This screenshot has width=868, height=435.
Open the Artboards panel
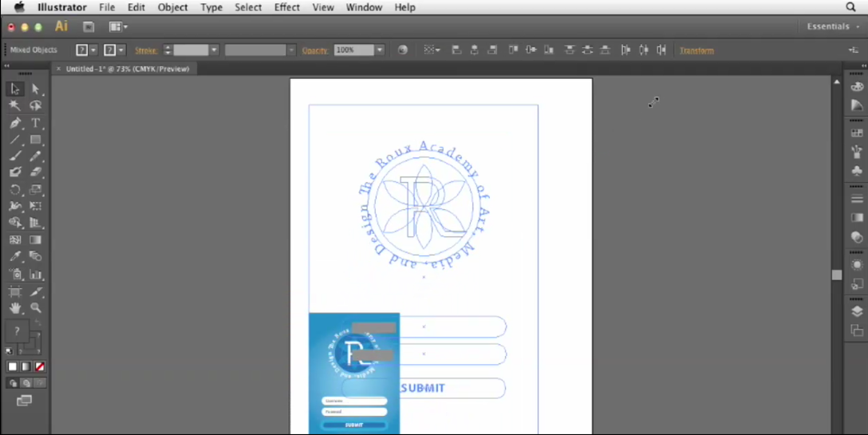(x=856, y=330)
